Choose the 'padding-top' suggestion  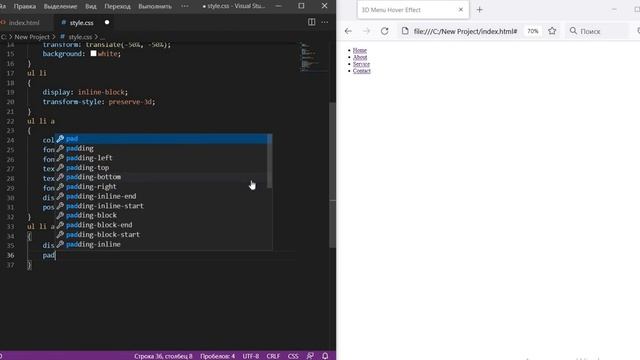(162, 168)
